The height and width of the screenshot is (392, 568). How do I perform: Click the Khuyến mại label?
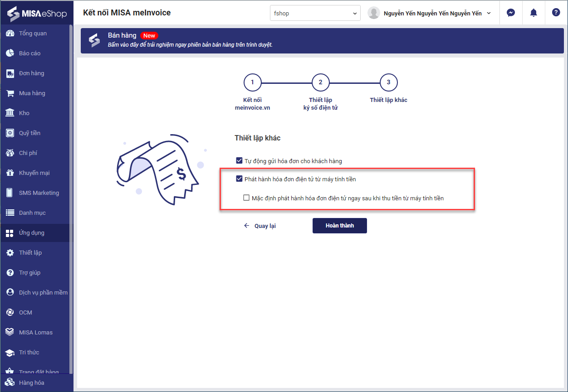point(34,173)
